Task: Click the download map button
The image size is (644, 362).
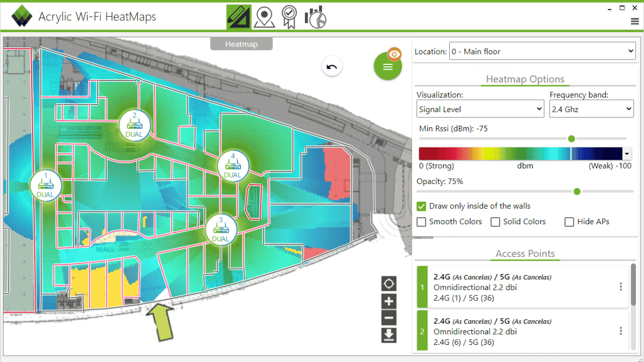Action: click(389, 335)
